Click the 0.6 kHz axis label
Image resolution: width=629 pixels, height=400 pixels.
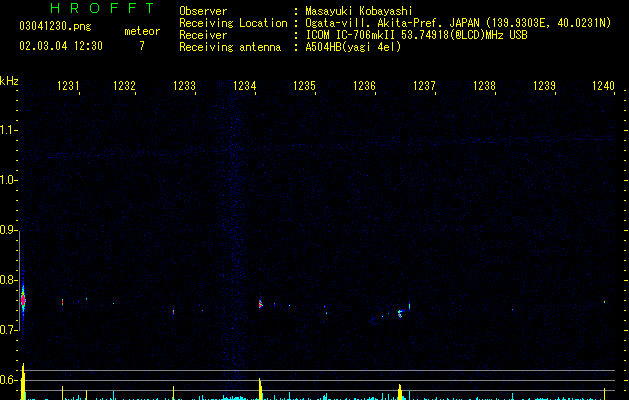tap(8, 380)
